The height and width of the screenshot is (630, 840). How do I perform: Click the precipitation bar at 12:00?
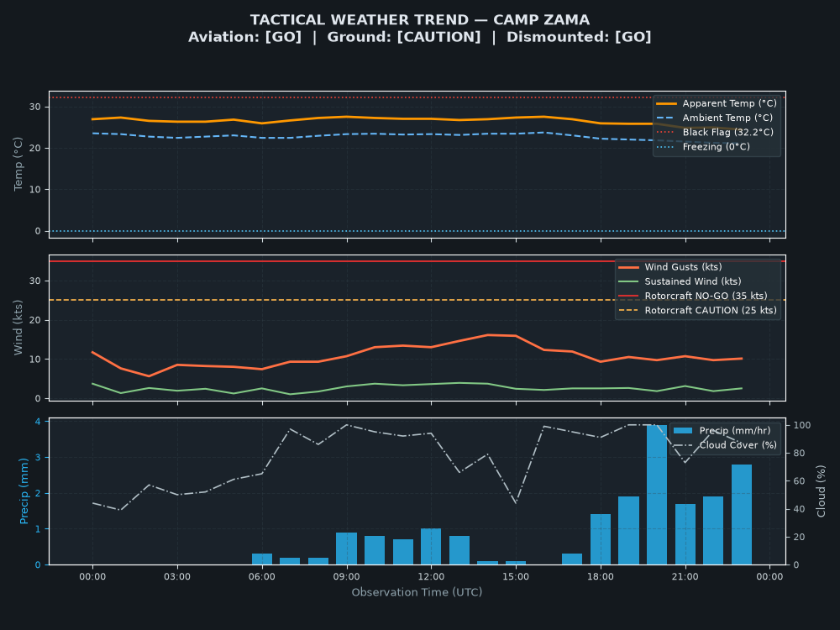point(431,547)
